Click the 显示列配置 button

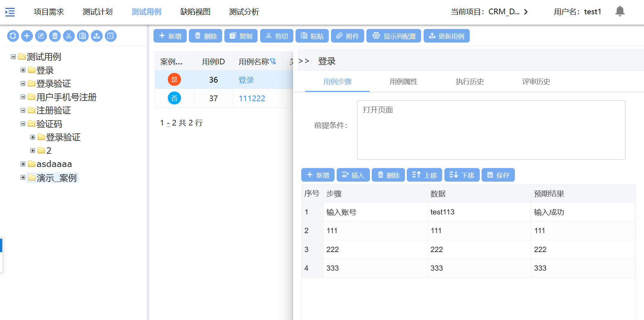(x=394, y=36)
